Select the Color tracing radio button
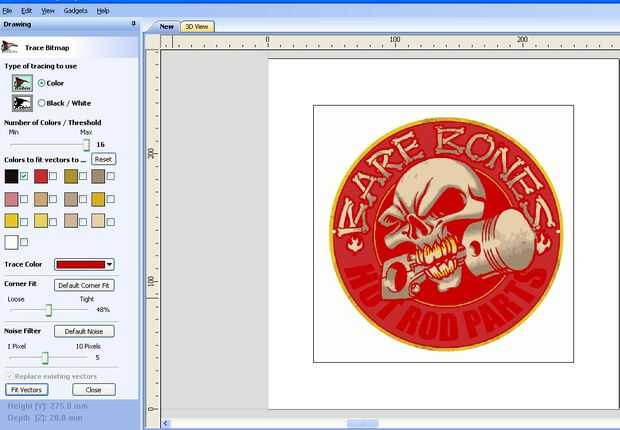620x430 pixels. pos(41,83)
